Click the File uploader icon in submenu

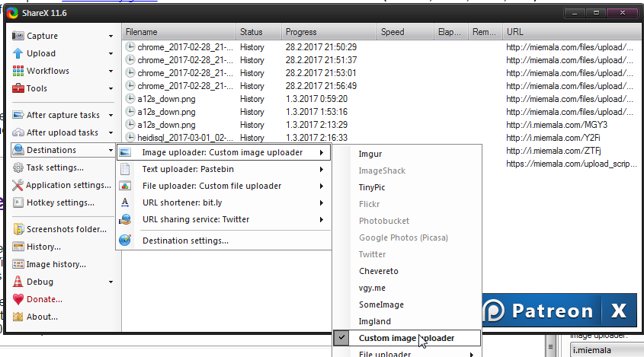point(125,186)
